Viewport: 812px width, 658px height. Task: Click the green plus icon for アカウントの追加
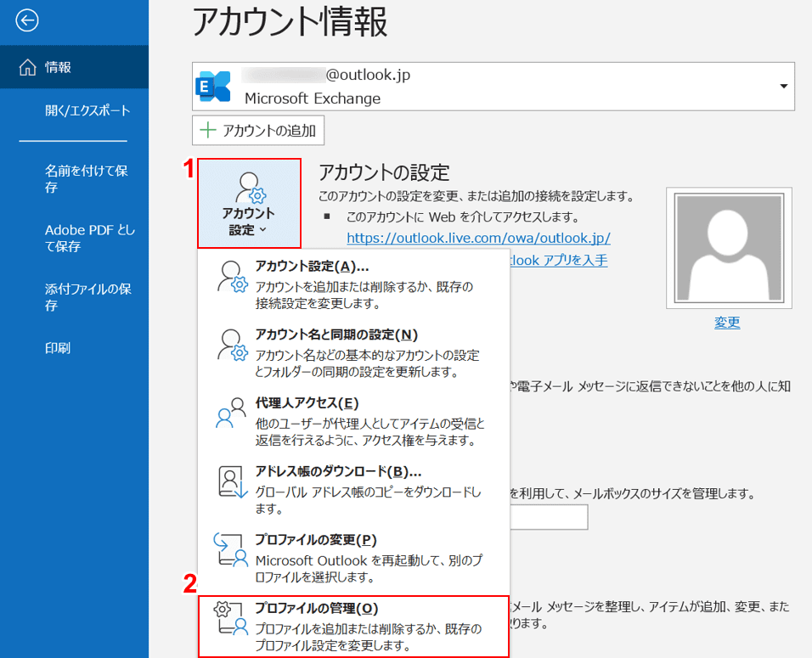207,130
